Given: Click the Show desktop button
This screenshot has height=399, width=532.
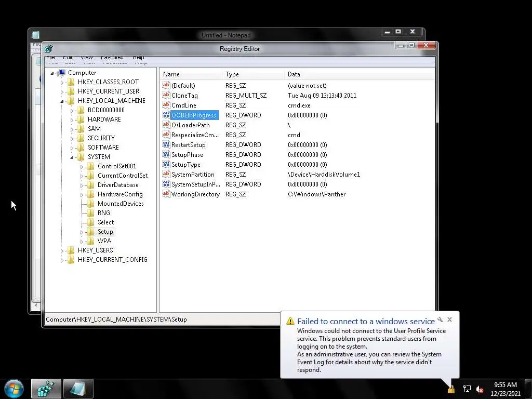Looking at the screenshot, I should click(x=528, y=389).
